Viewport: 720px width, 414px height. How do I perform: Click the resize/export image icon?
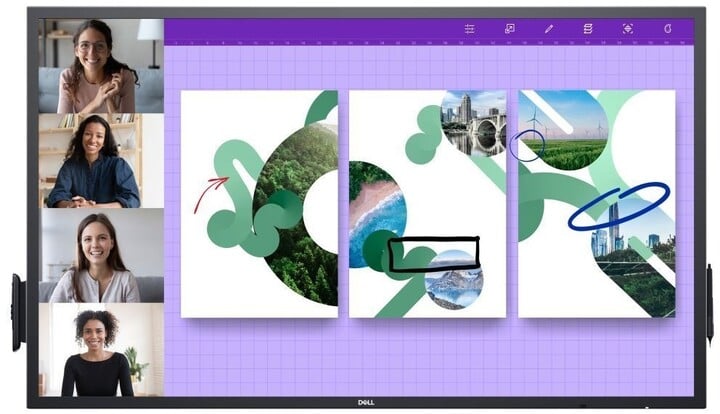[x=509, y=29]
